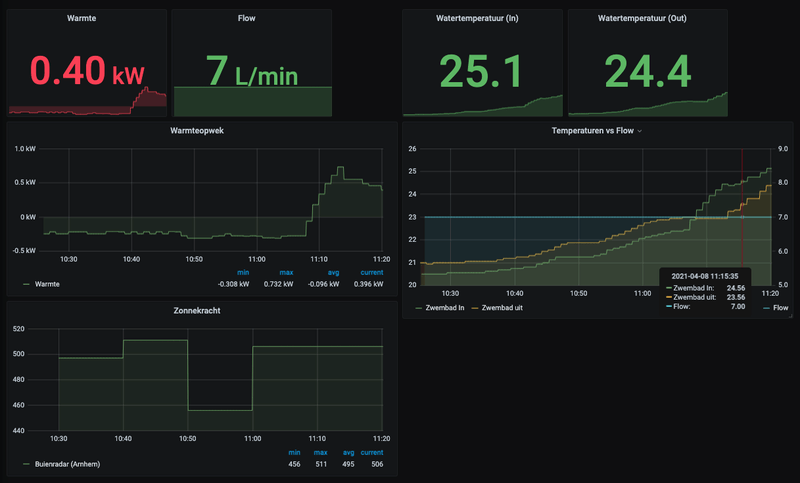Click the -0.308 kW min value
800x483 pixels.
point(234,284)
